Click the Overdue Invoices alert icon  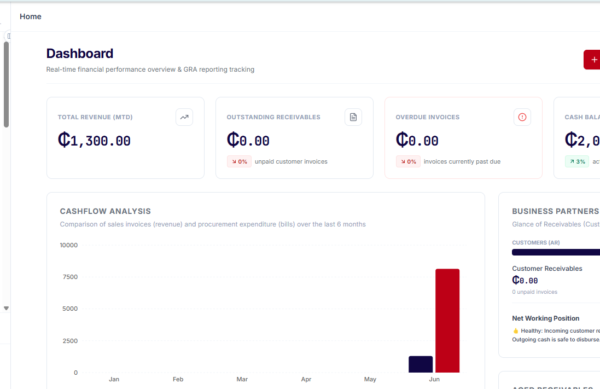522,117
